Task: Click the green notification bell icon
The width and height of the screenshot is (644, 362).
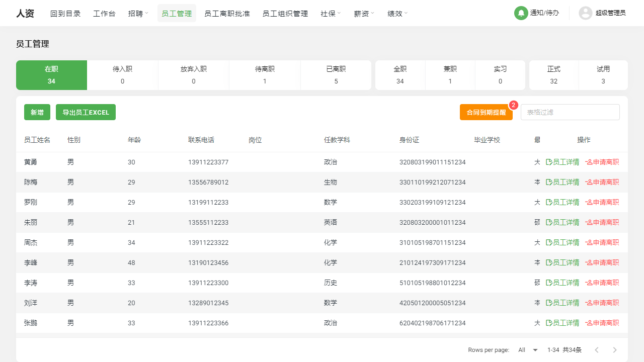Action: pos(521,13)
